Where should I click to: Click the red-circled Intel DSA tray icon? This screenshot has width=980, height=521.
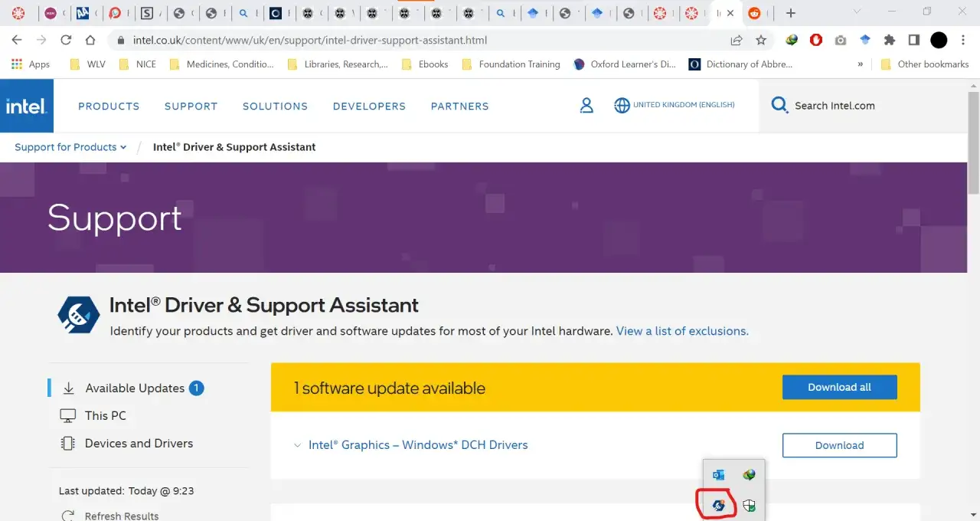click(x=717, y=505)
